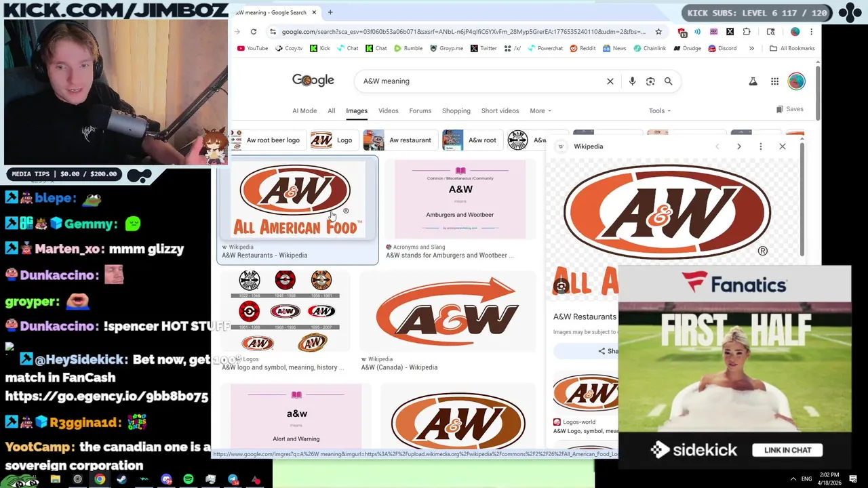Open Steam from the taskbar

pyautogui.click(x=121, y=479)
